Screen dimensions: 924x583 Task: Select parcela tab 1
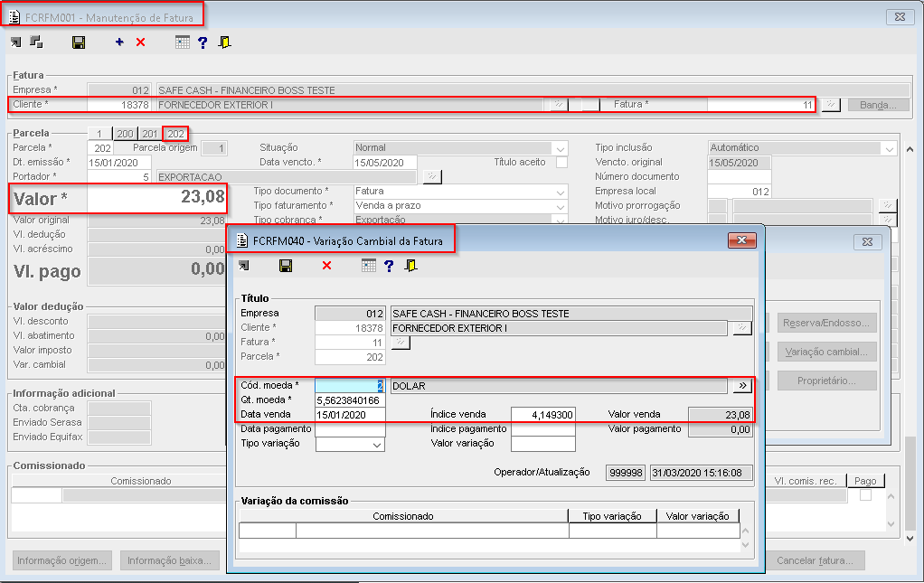pyautogui.click(x=99, y=134)
